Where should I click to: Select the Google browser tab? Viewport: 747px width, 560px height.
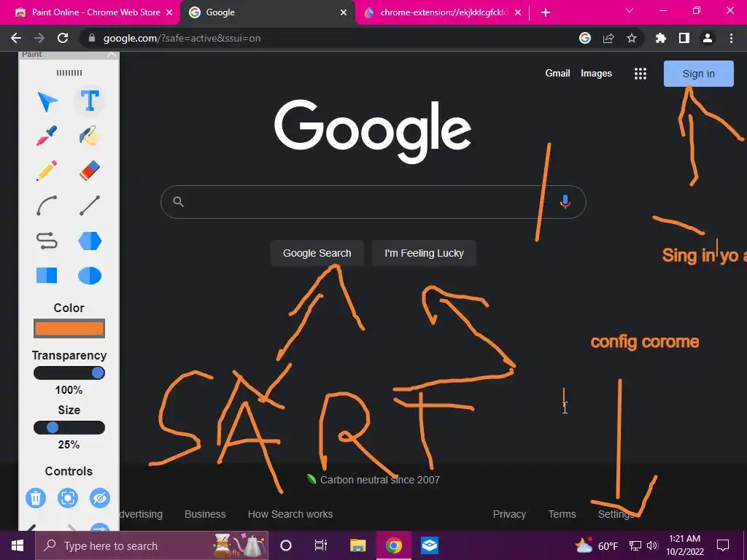coord(267,12)
